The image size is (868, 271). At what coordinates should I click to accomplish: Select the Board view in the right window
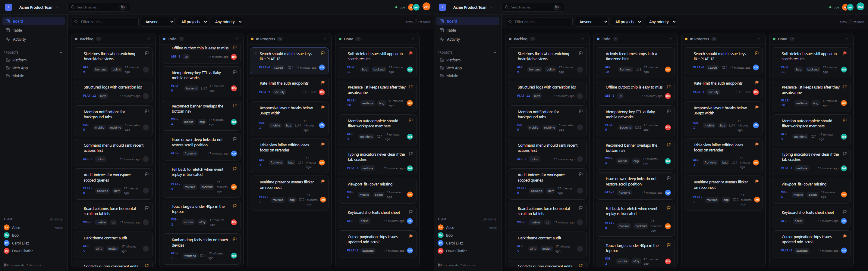point(467,21)
